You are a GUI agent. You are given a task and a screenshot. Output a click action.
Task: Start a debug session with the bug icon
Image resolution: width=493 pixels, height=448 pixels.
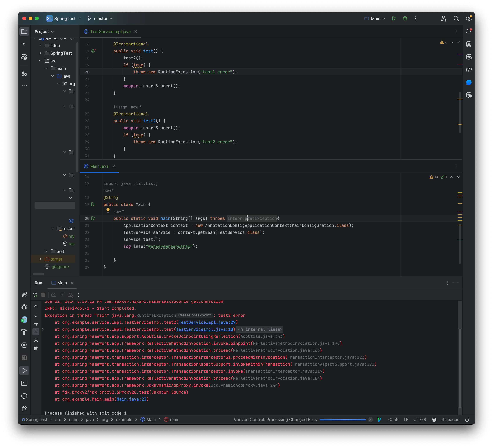(x=405, y=18)
